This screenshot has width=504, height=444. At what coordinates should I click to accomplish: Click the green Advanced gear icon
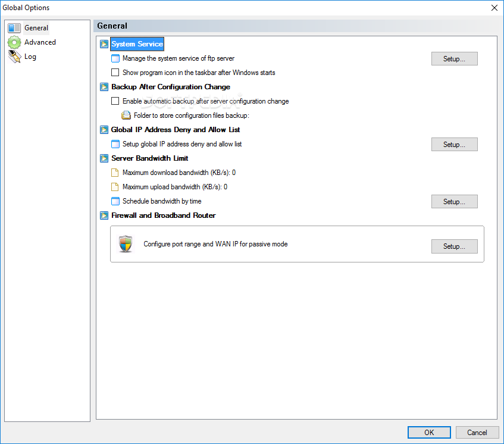tap(14, 42)
